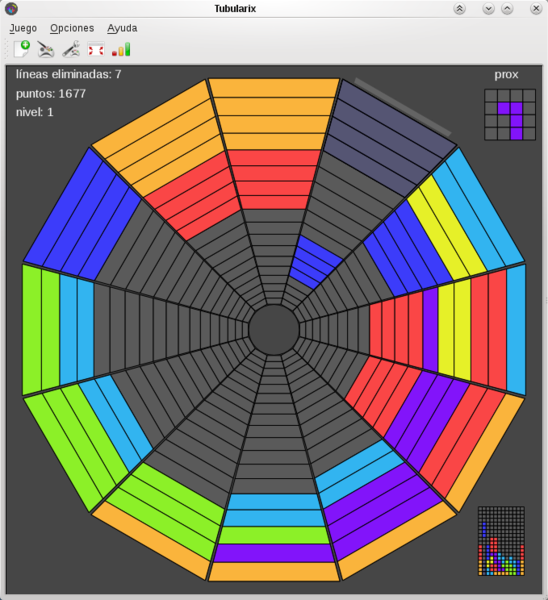Click the next piece preview grid under prox

[510, 114]
